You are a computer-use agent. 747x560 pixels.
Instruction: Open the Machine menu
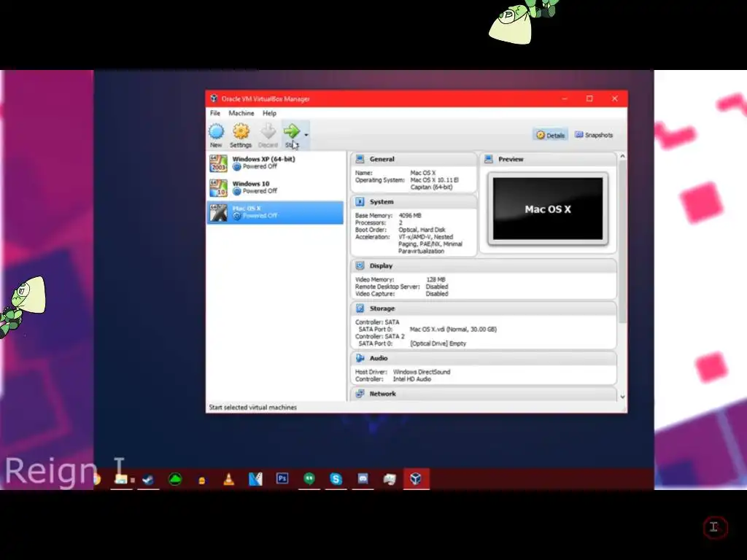241,113
